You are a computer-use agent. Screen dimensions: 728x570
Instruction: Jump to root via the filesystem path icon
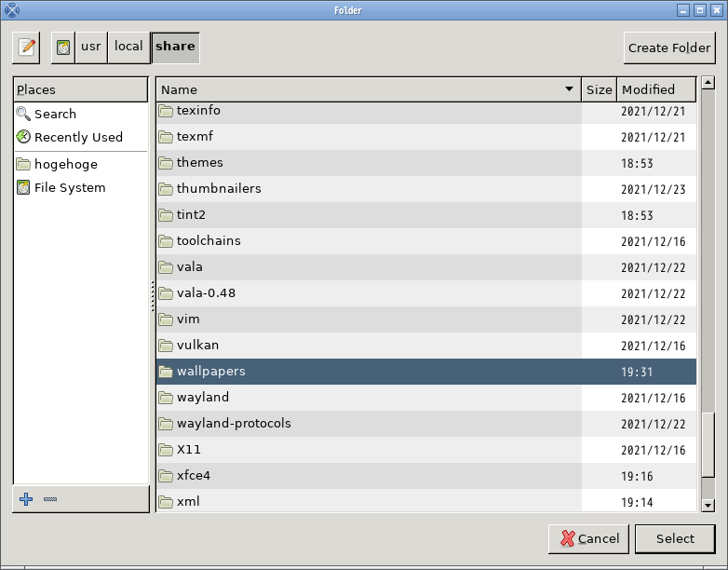63,47
